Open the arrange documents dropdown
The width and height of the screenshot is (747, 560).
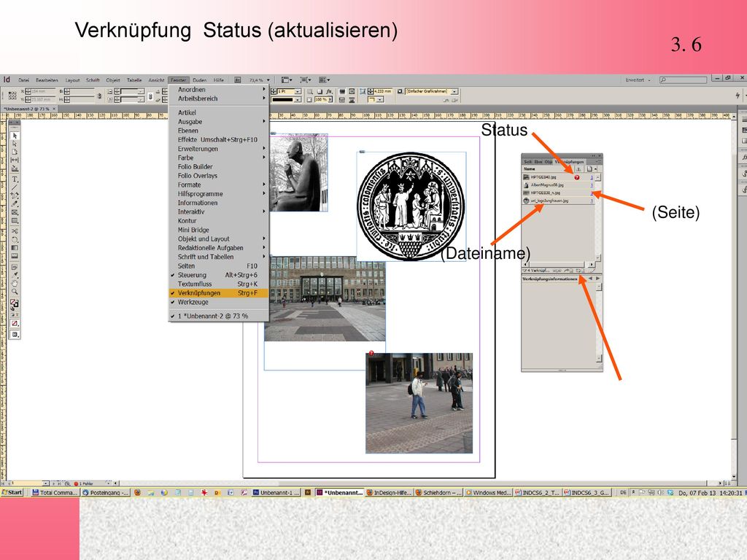(x=325, y=80)
